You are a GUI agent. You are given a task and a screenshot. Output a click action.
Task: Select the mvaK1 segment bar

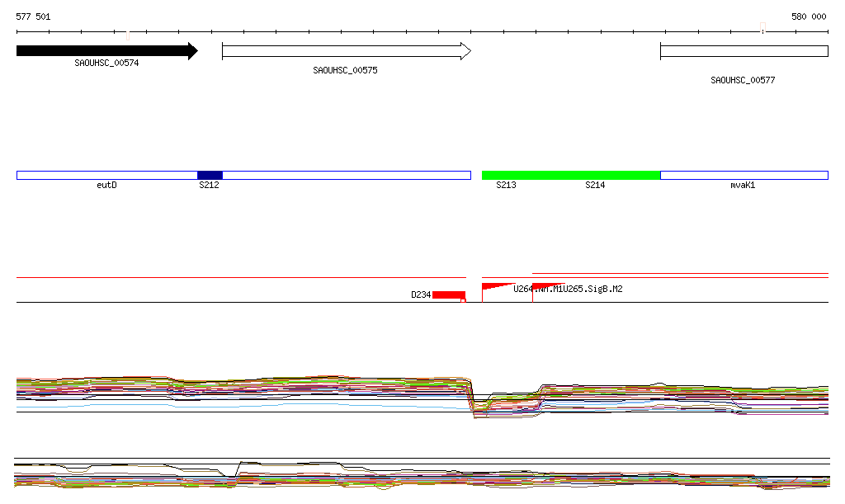(x=744, y=175)
